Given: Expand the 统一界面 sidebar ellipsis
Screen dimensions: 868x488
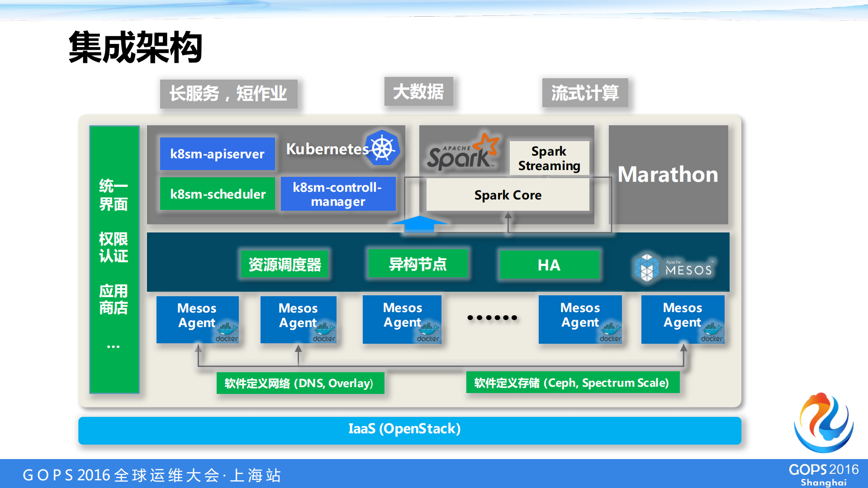Looking at the screenshot, I should [114, 346].
